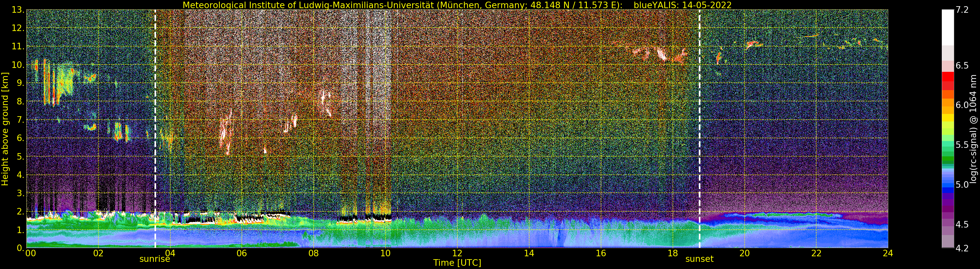Click the '0.' height axis tick label
This screenshot has height=269, width=980.
coord(21,248)
